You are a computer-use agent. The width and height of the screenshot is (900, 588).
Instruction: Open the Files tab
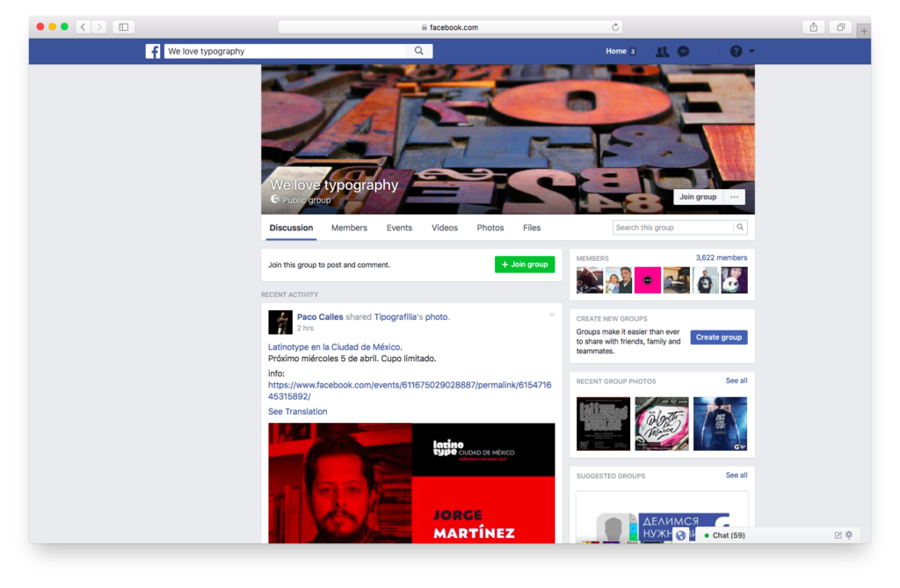coord(532,228)
